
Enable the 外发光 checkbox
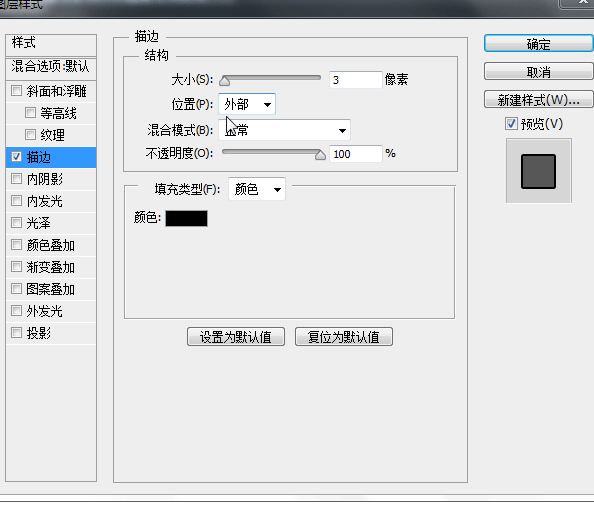pos(16,311)
